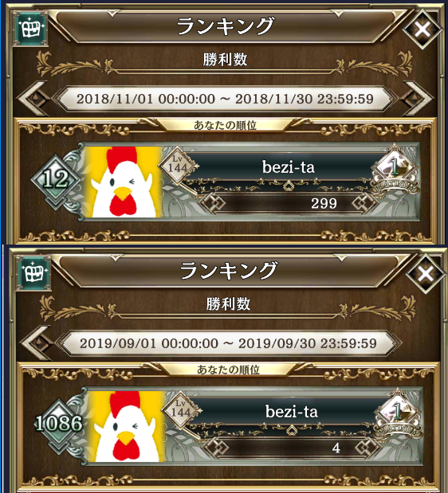
Task: Click the upper 勝利数 category heading
Action: [x=225, y=60]
